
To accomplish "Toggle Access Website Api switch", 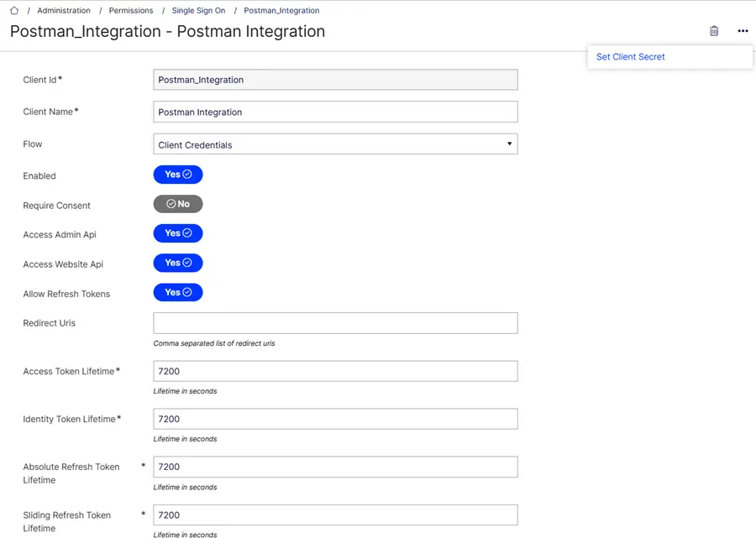I will pyautogui.click(x=178, y=263).
